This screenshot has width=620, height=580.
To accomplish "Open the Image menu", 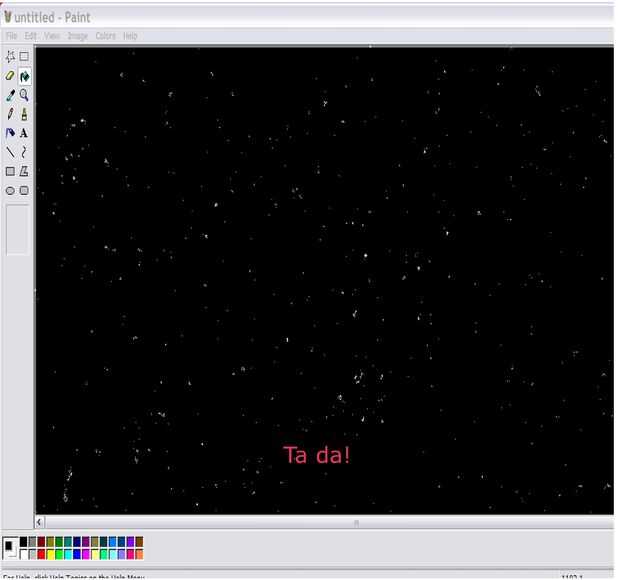I will (x=78, y=36).
